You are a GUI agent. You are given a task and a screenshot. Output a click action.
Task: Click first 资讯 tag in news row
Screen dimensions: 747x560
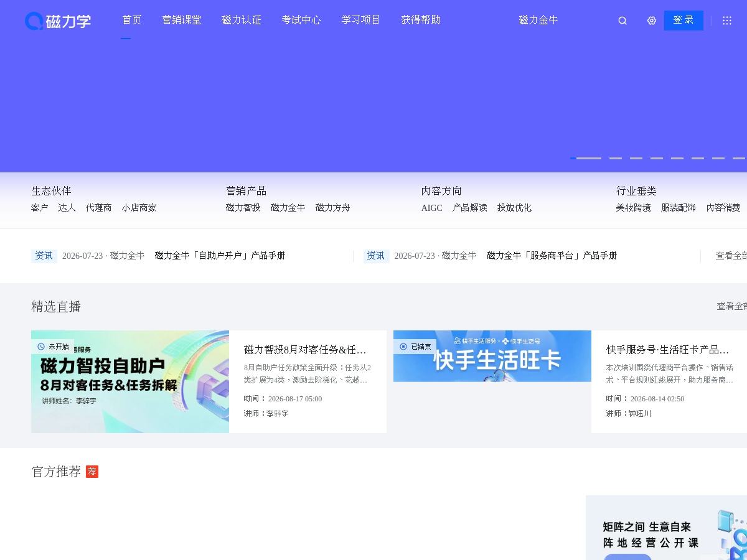click(44, 256)
